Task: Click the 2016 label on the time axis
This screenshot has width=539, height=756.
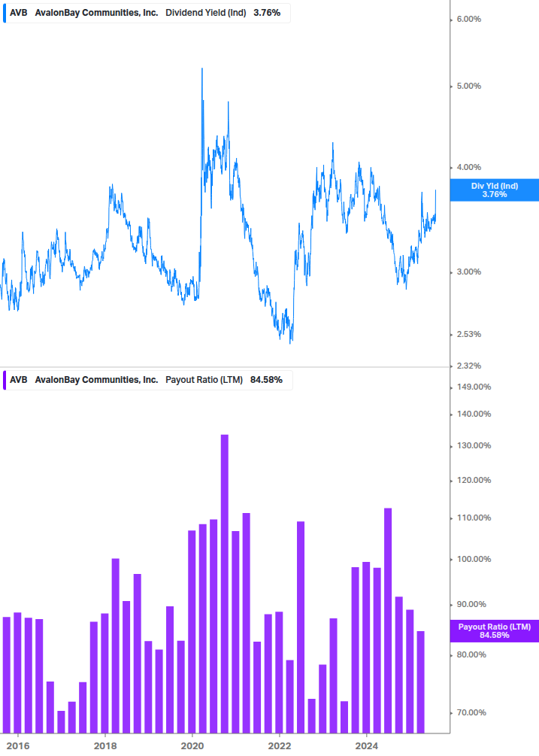Action: point(18,746)
